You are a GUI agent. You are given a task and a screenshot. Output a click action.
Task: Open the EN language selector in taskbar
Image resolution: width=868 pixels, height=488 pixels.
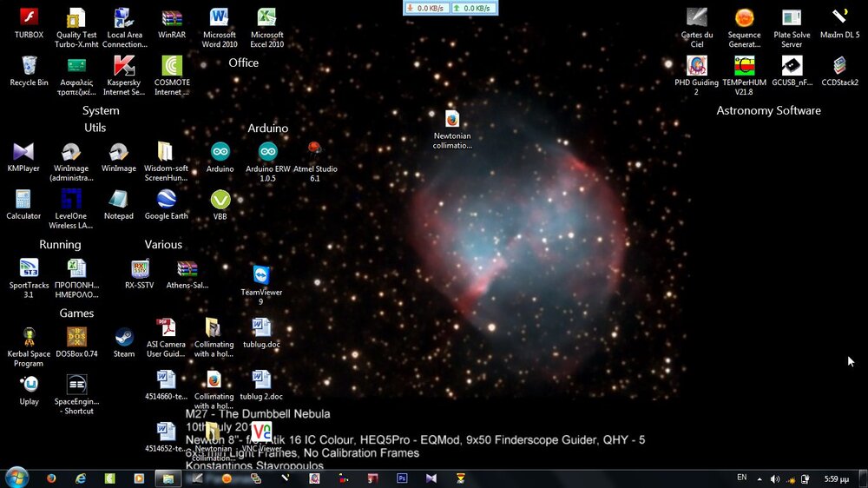pos(741,478)
